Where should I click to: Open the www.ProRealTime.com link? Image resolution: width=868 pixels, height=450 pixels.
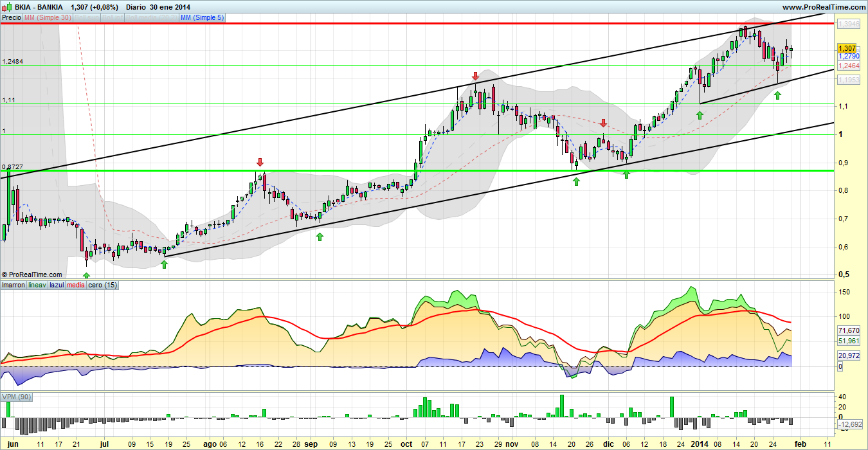[824, 6]
